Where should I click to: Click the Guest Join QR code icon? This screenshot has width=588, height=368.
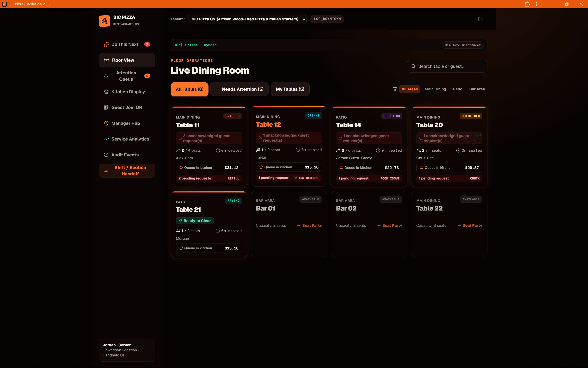tap(106, 108)
